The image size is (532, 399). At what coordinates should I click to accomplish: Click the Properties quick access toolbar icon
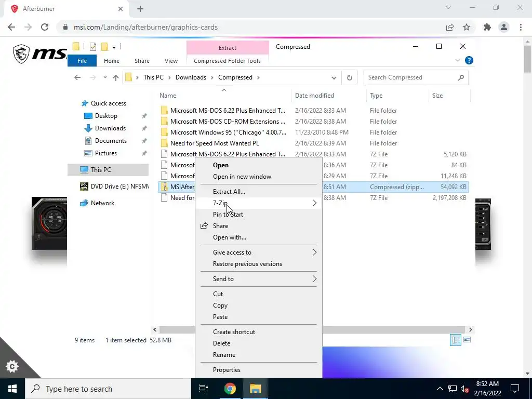pyautogui.click(x=92, y=47)
